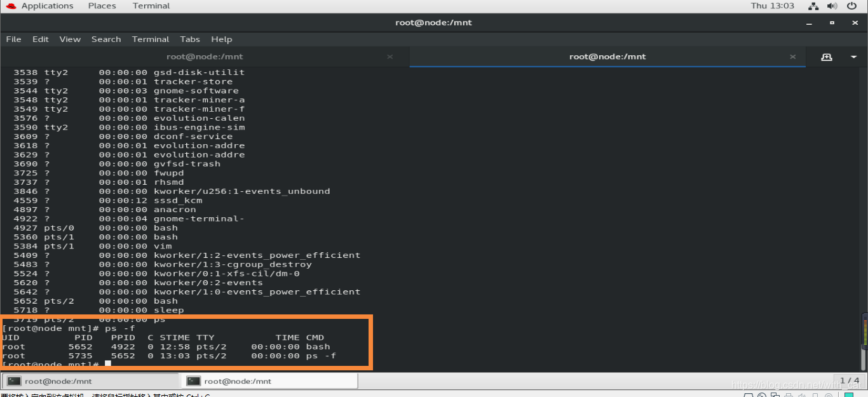Click kworker/0:1-xfs-cil/dm-0 text

click(227, 274)
